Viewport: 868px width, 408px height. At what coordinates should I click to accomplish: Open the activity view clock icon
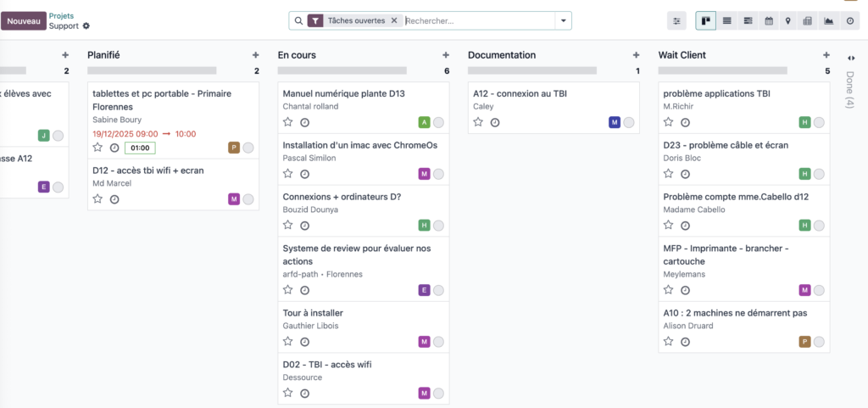tap(849, 20)
